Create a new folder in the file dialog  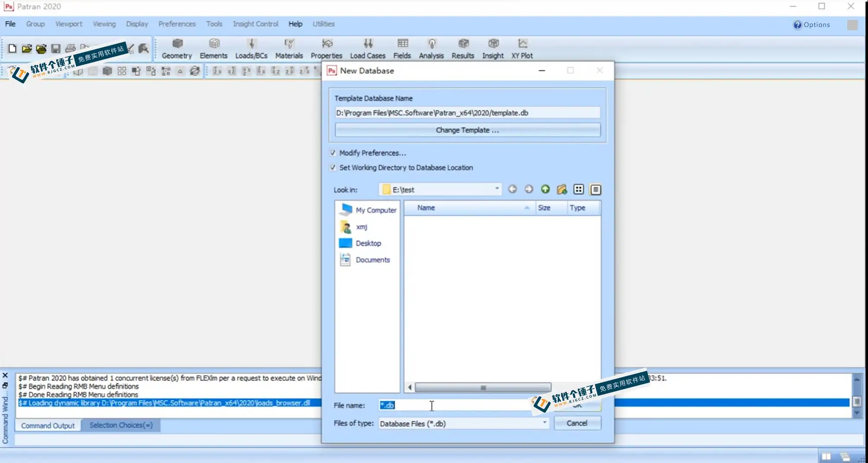click(x=562, y=189)
